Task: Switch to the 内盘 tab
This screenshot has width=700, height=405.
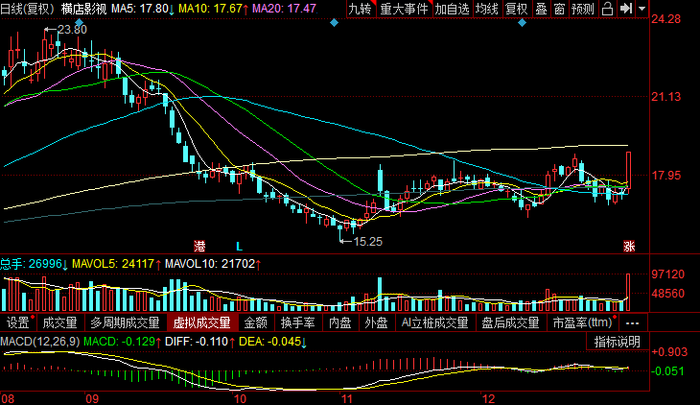Action: (x=340, y=322)
